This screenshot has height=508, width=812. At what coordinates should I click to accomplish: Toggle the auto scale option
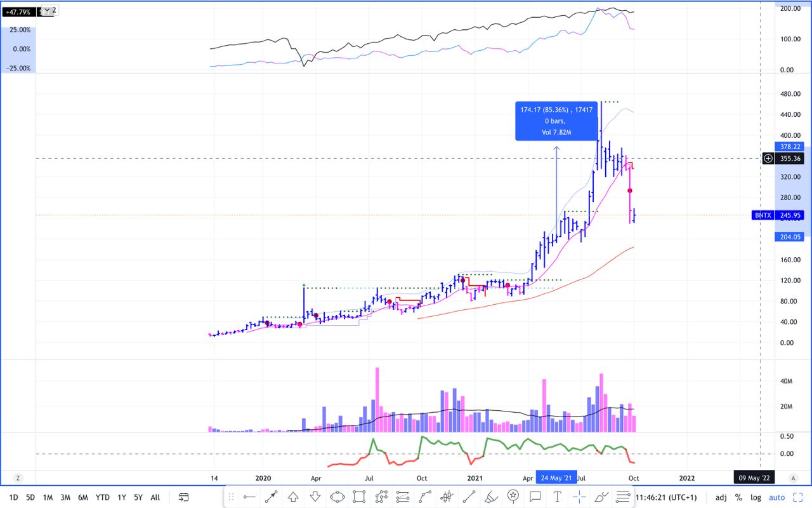point(776,498)
